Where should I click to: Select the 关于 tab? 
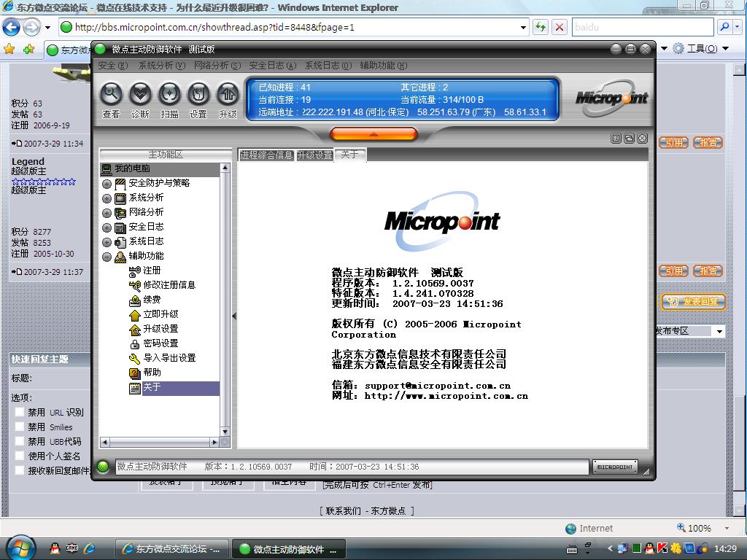(350, 155)
